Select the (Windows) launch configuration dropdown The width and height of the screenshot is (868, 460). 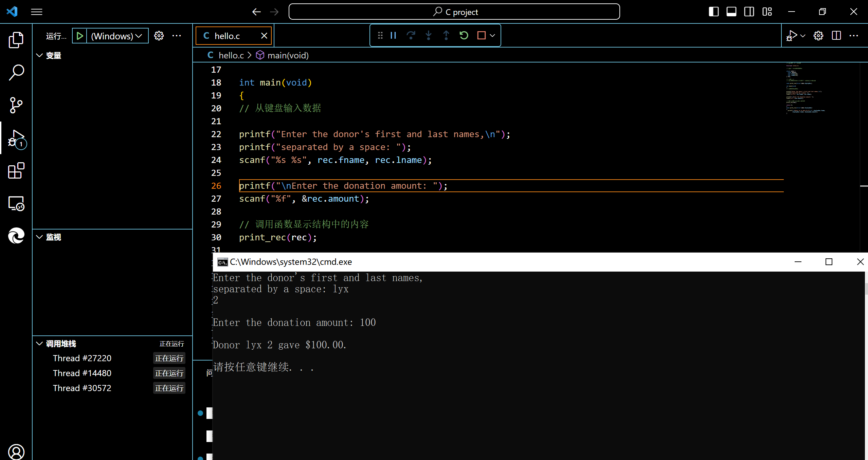[x=117, y=36]
